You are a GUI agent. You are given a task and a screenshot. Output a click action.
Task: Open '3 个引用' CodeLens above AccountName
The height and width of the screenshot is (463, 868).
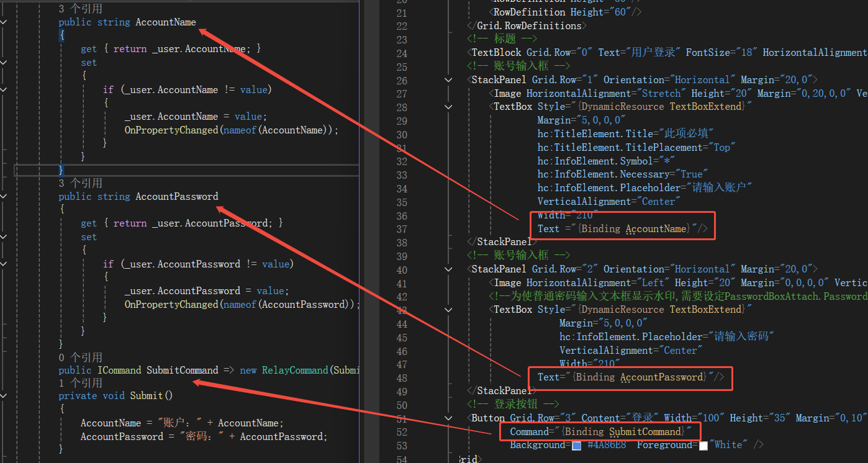coord(81,9)
